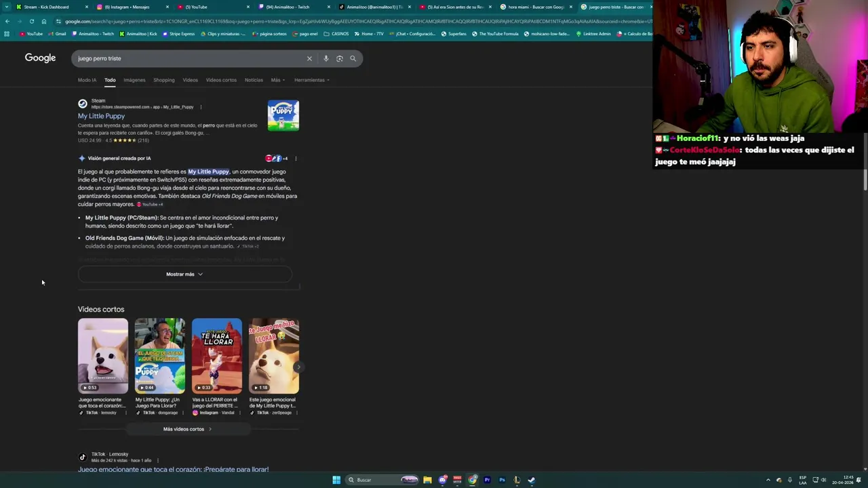Viewport: 868px width, 488px height.
Task: Launch Premiere Pro from the taskbar
Action: click(x=487, y=480)
